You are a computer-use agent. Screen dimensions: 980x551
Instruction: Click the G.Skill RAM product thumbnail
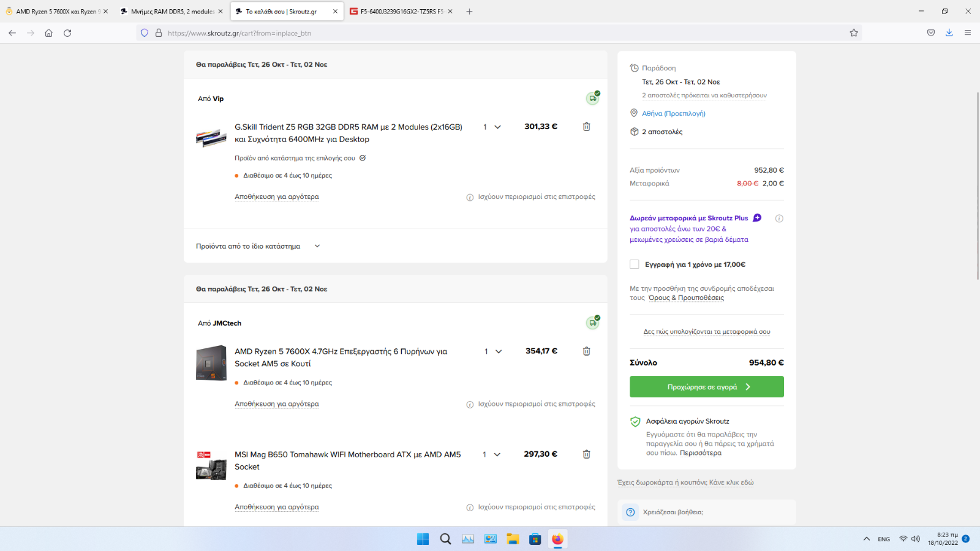211,138
